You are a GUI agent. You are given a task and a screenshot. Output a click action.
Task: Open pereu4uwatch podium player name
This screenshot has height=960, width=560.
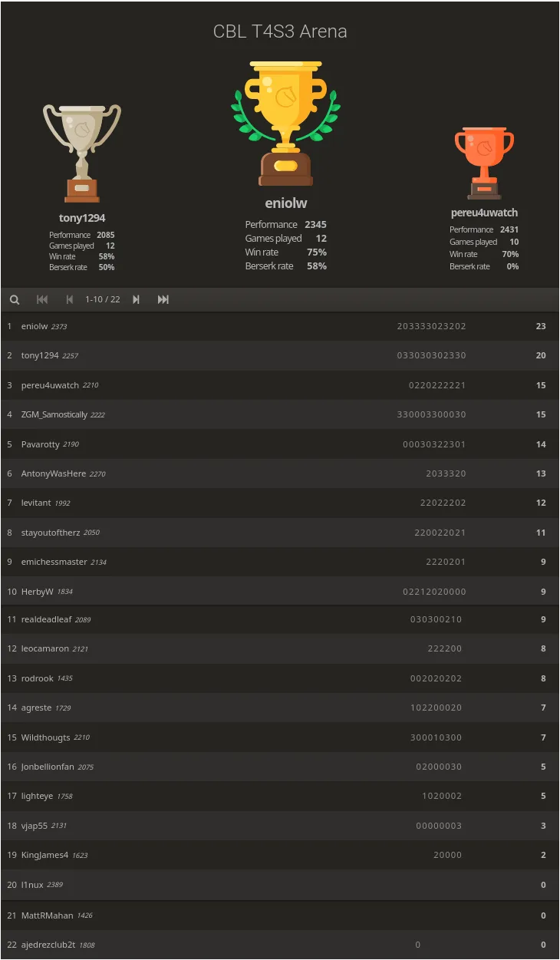(484, 213)
